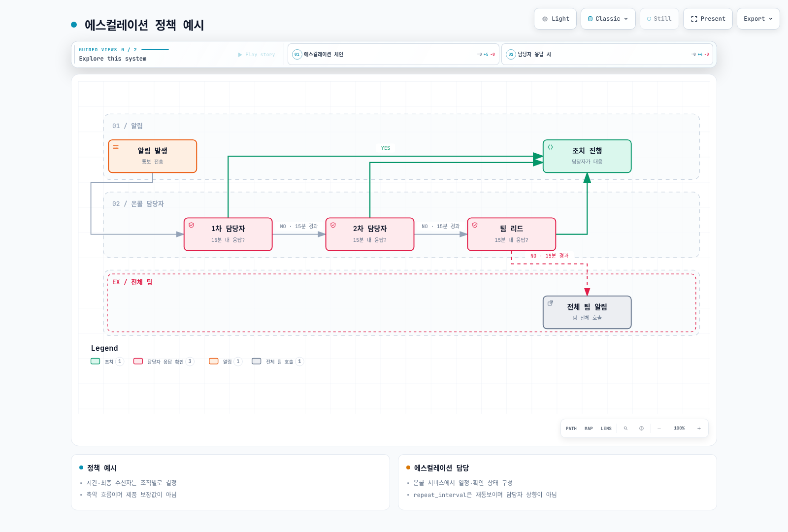Click red NO · 15분 경과 label below 팀 리드
The image size is (788, 532).
tap(549, 256)
